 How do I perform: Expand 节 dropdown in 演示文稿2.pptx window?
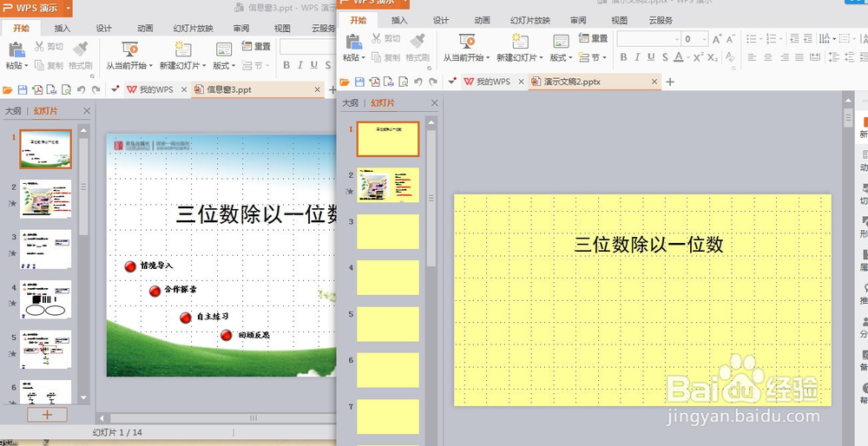click(604, 57)
